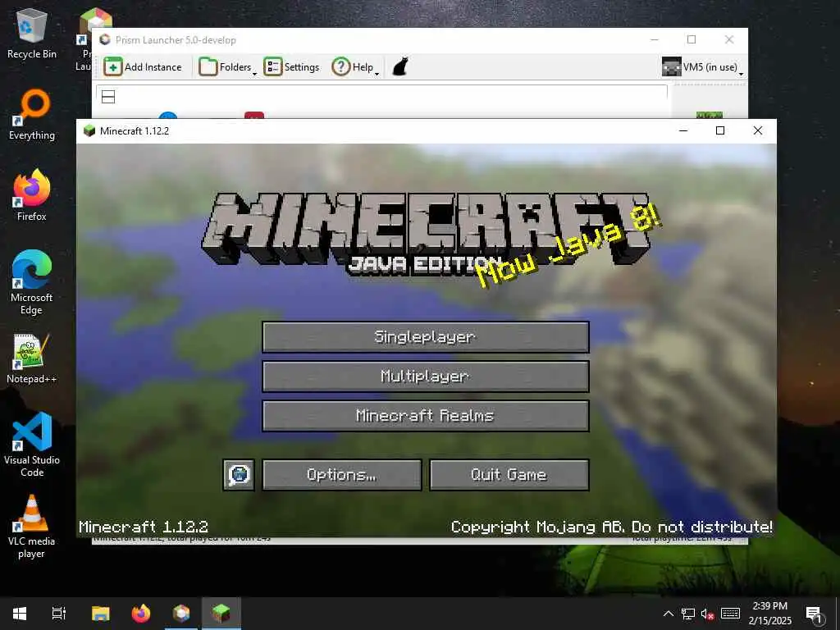This screenshot has width=840, height=630.
Task: Switch to Firefox on the taskbar
Action: coord(141,614)
